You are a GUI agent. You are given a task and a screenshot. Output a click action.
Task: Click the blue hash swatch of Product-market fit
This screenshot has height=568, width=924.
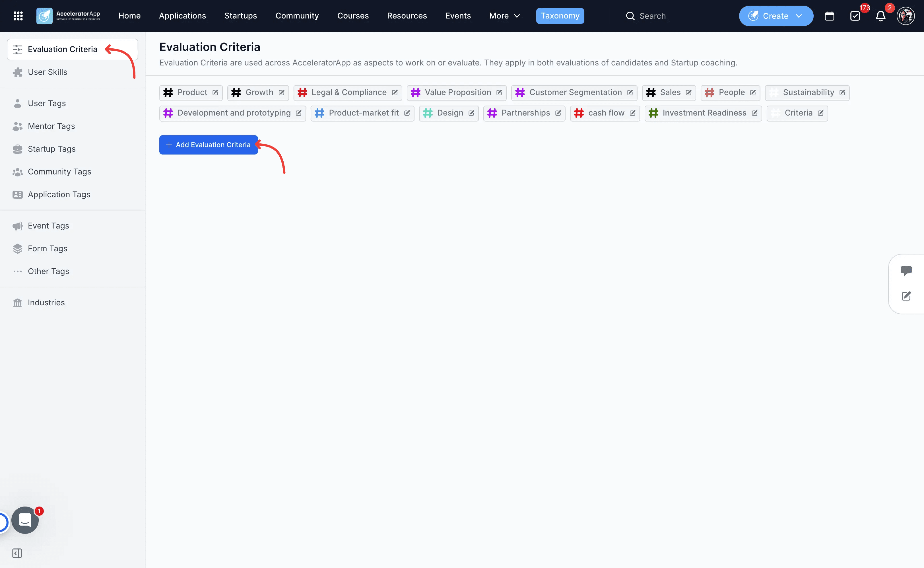[x=319, y=113]
